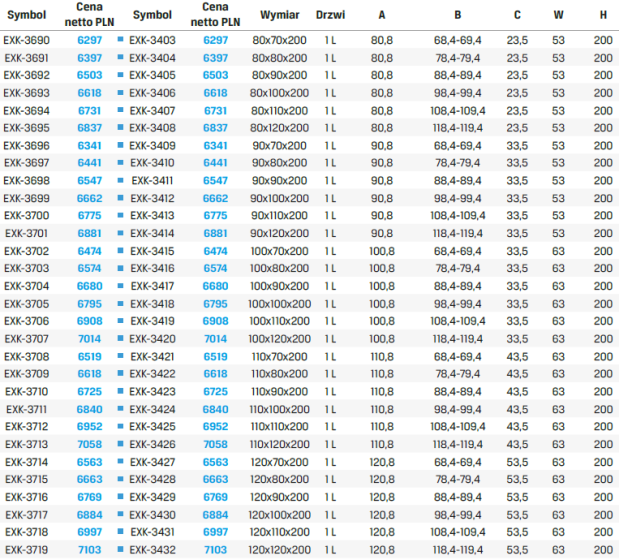The height and width of the screenshot is (560, 619).
Task: Select symbol EXK-3713
Action: coord(26,444)
